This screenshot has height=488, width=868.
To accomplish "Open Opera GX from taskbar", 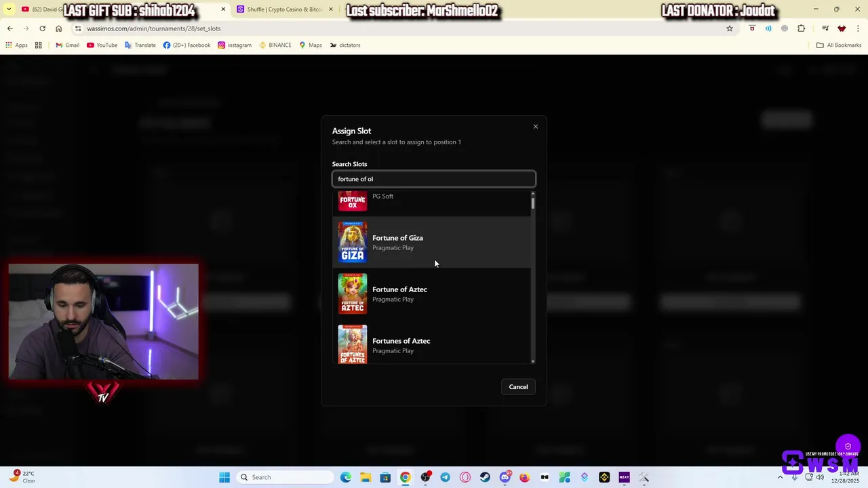I will coord(465,477).
